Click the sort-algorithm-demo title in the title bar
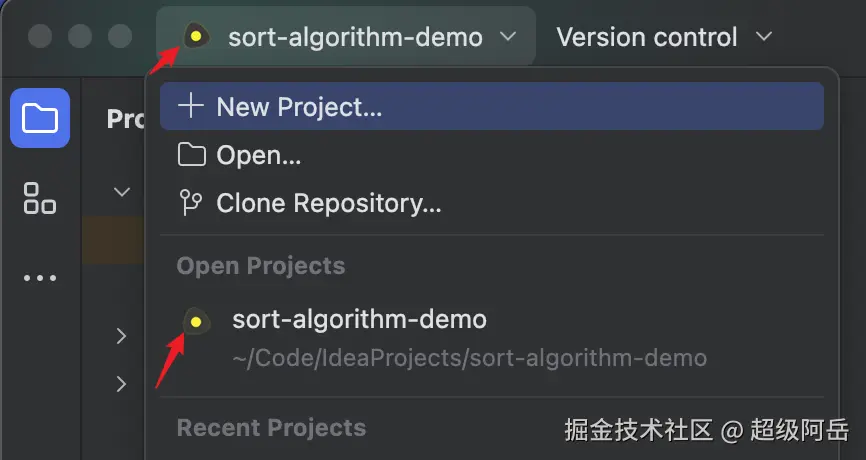Screen dimensions: 866x460 [355, 37]
